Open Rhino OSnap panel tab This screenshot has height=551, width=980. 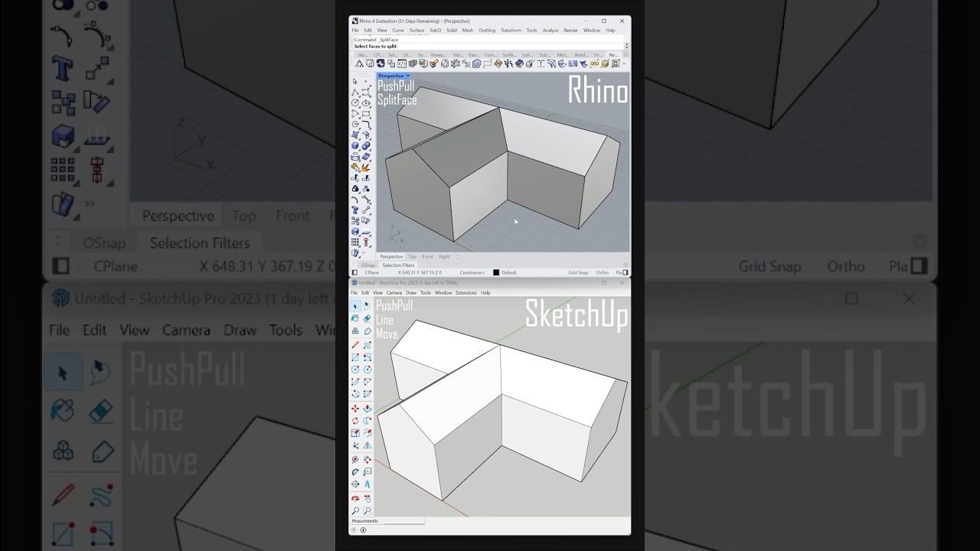pyautogui.click(x=368, y=266)
